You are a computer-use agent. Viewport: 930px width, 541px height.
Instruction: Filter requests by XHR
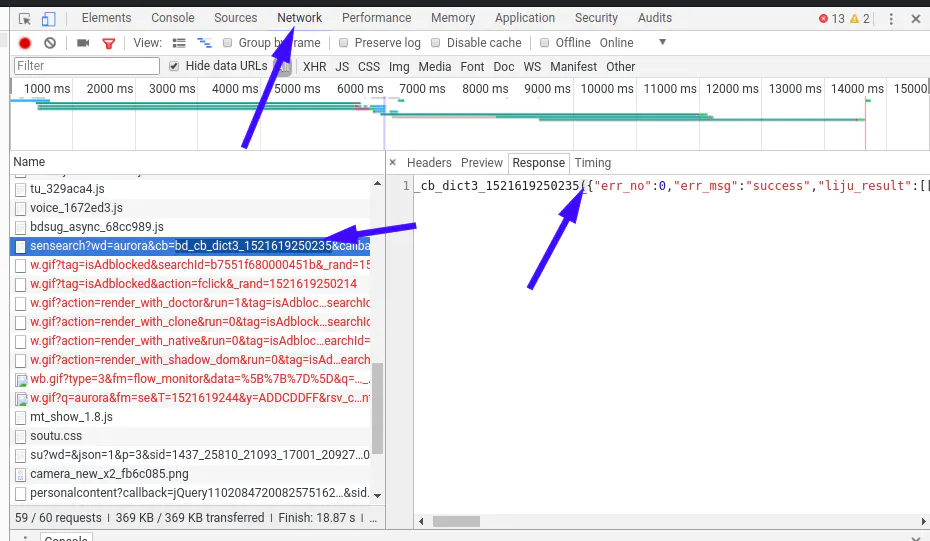(314, 66)
